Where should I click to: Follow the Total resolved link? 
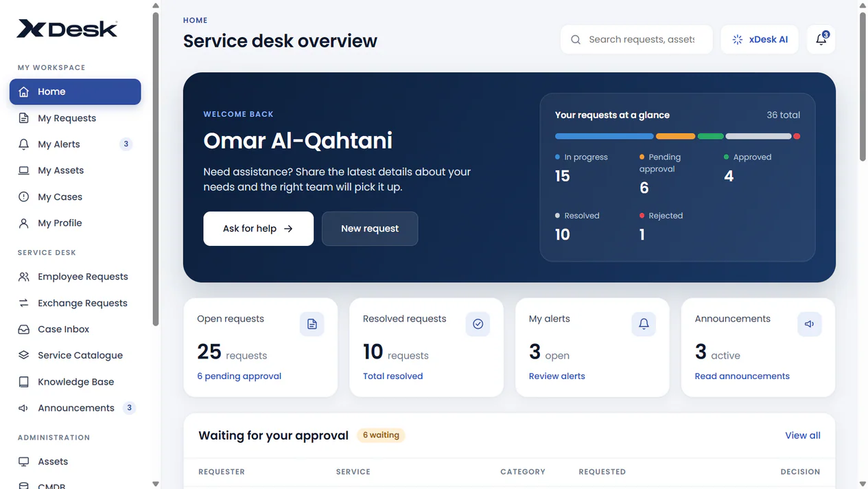tap(393, 376)
